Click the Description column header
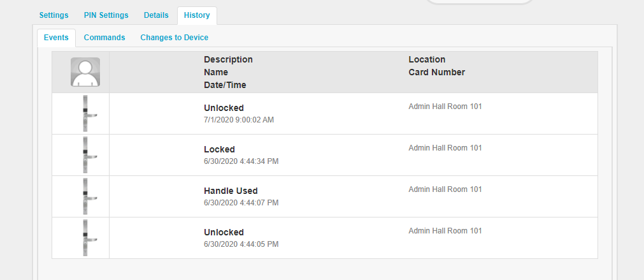Viewport: 644px width, 280px height. [x=228, y=59]
